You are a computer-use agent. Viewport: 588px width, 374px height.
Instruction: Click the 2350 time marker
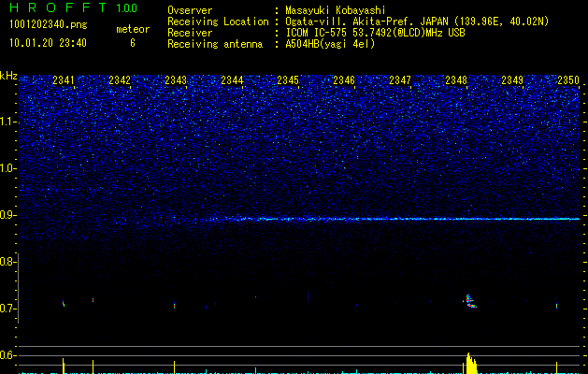tap(568, 80)
